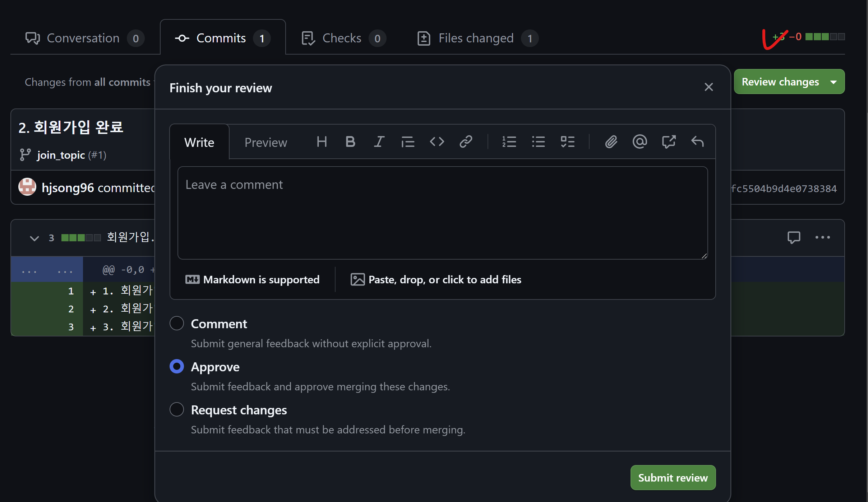Insert a task list icon

(x=567, y=142)
